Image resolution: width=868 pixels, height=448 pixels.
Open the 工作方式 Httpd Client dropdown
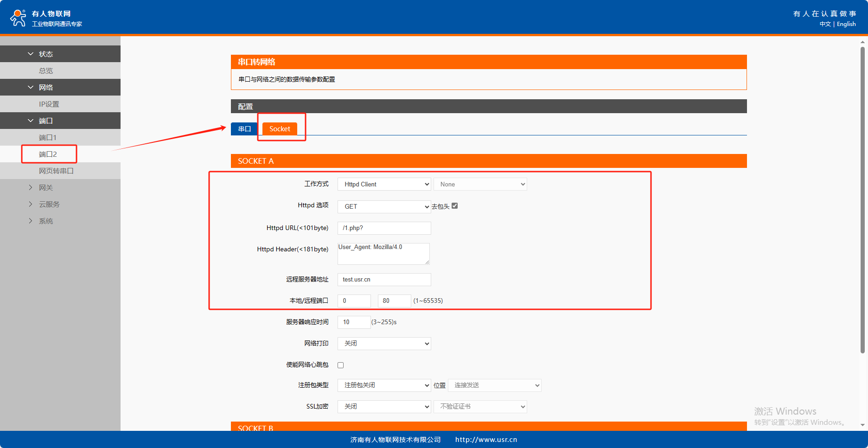tap(384, 184)
